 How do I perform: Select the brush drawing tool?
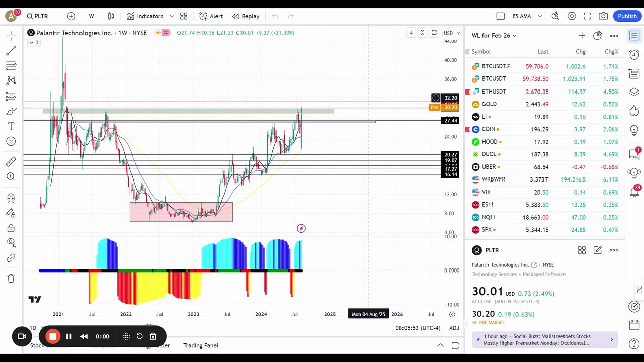pyautogui.click(x=11, y=111)
